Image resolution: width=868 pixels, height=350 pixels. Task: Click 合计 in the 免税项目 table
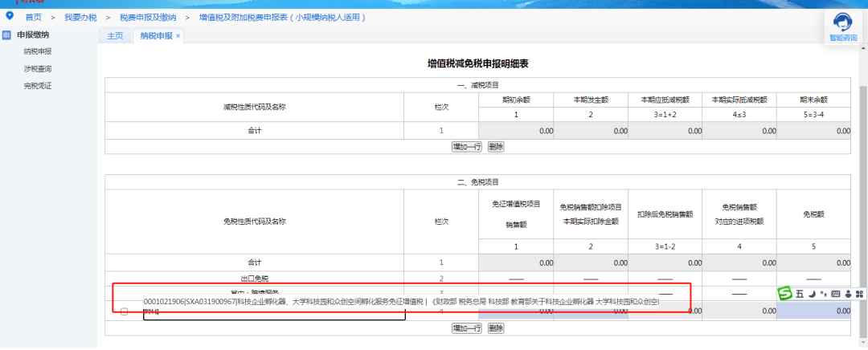[254, 262]
